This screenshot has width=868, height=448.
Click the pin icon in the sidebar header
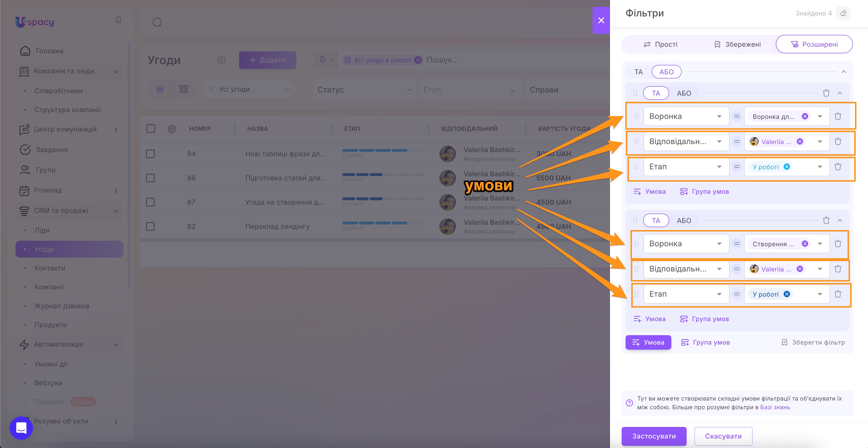(118, 21)
